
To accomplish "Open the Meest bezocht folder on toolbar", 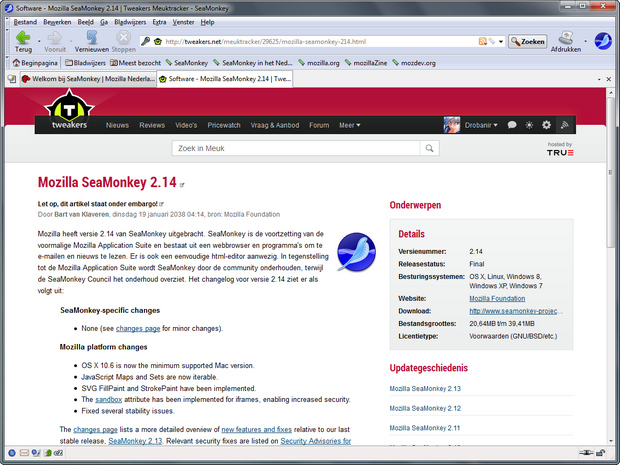I will (x=136, y=63).
